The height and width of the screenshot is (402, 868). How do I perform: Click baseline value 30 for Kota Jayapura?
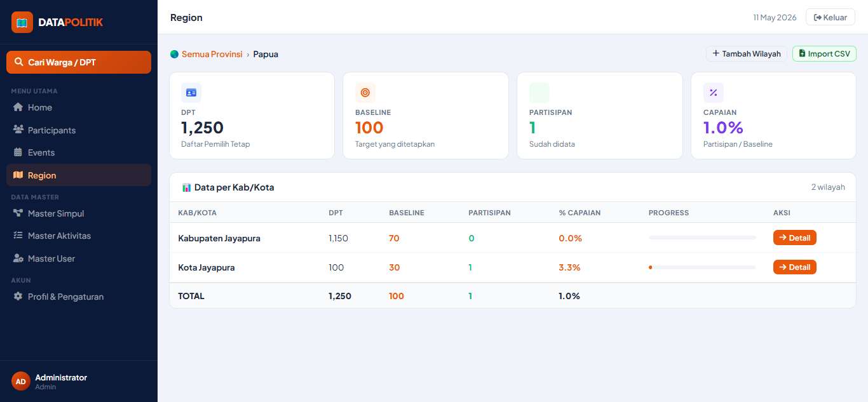point(395,267)
